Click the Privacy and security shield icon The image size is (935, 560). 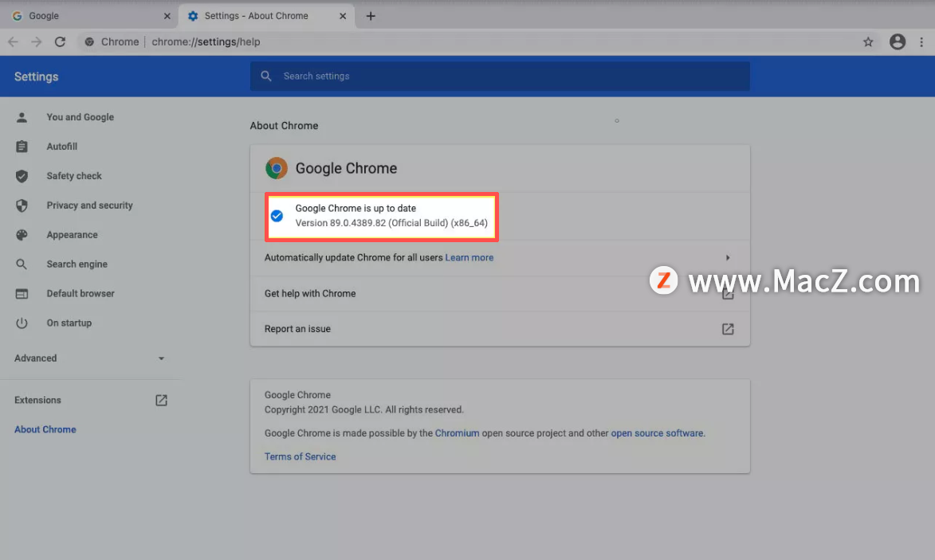click(x=22, y=206)
